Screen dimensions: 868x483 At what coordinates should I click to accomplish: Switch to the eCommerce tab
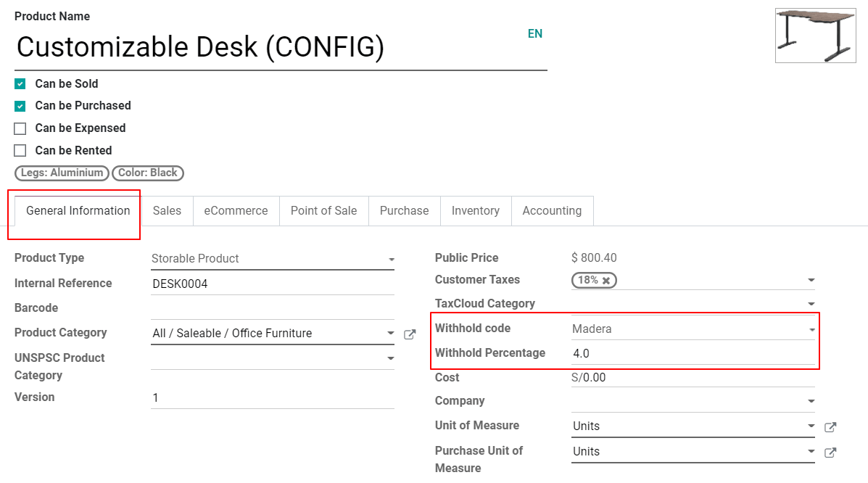[236, 210]
